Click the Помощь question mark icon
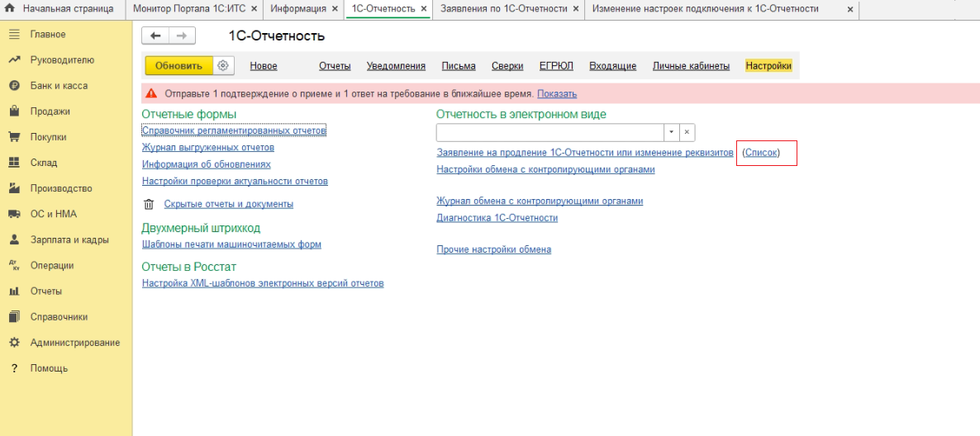Viewport: 980px width, 436px height. (x=14, y=368)
